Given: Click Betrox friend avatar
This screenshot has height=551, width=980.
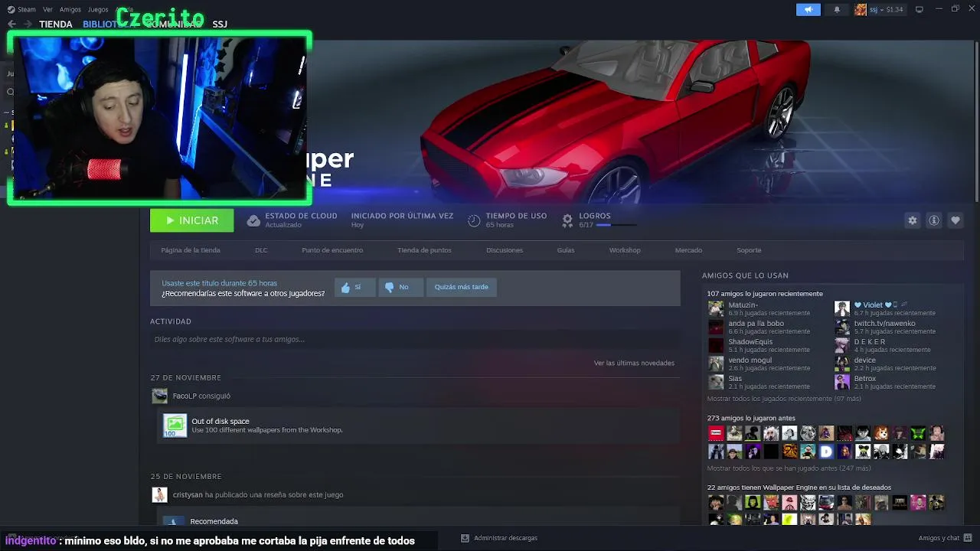Looking at the screenshot, I should point(842,382).
